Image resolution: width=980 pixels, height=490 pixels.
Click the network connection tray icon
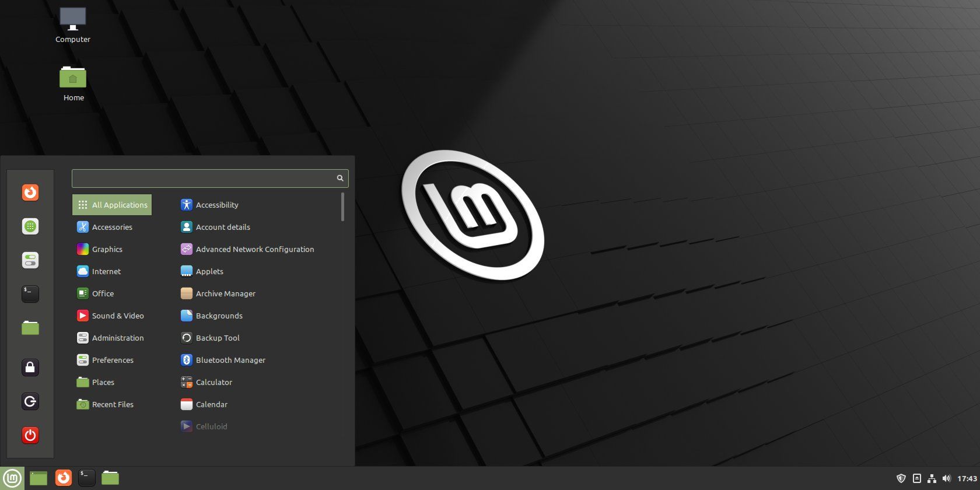click(932, 478)
